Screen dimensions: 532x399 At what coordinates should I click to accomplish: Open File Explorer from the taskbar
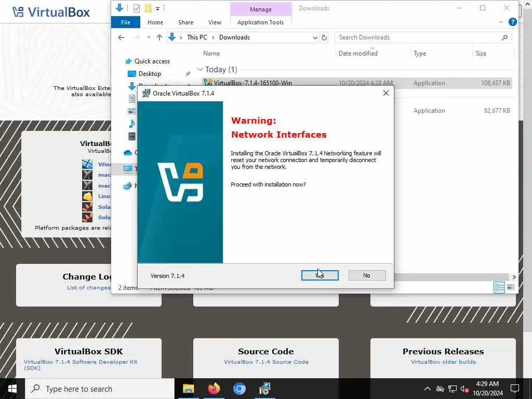(x=188, y=389)
